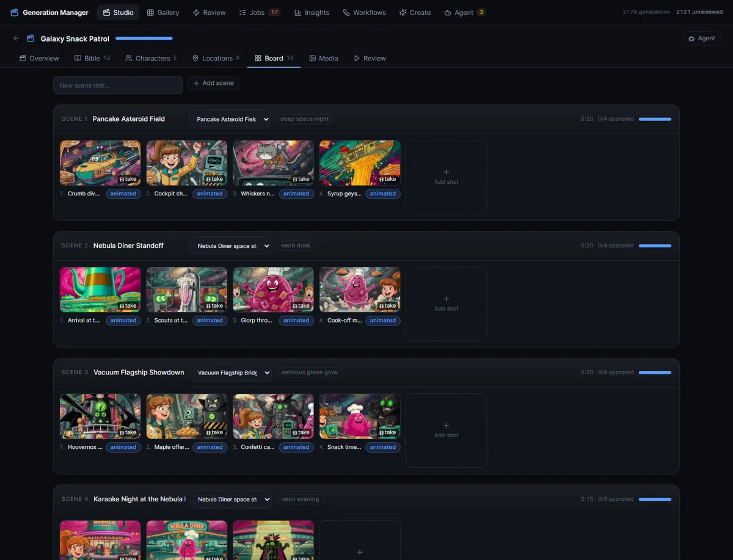This screenshot has height=560, width=733.
Task: Open the Hoovernox shot thumbnail
Action: point(100,416)
